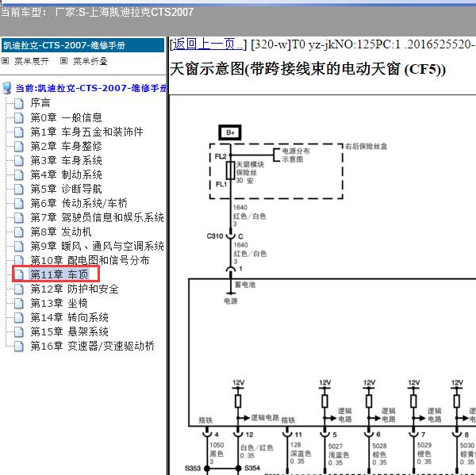Screen dimensions: 476x475
Task: Click the document icon beside 第6章
Action: tap(19, 204)
